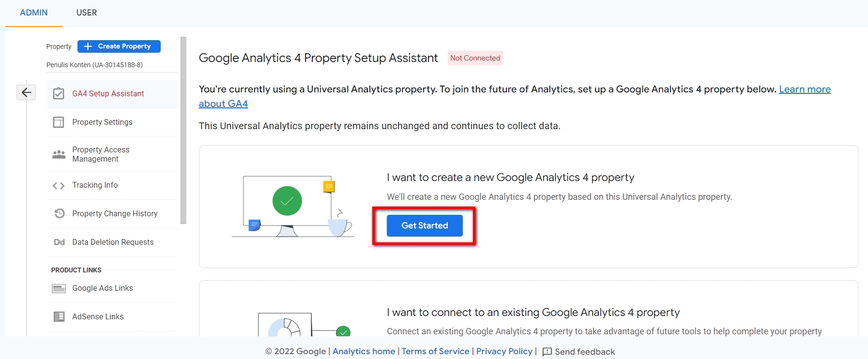868x359 pixels.
Task: Click 'I want to create a new' heading
Action: point(510,178)
